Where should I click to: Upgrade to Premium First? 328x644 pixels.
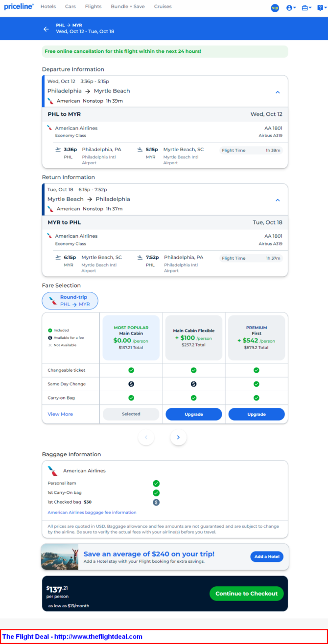[x=257, y=414]
